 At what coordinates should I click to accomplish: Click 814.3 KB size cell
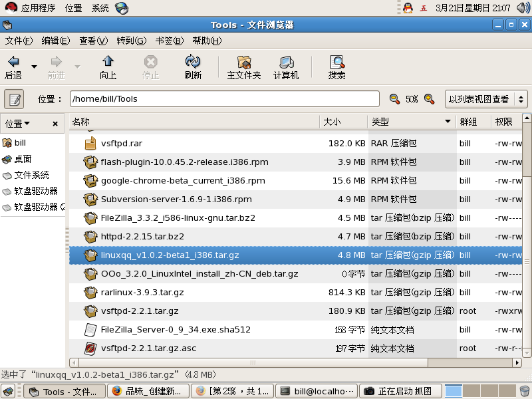pyautogui.click(x=346, y=293)
